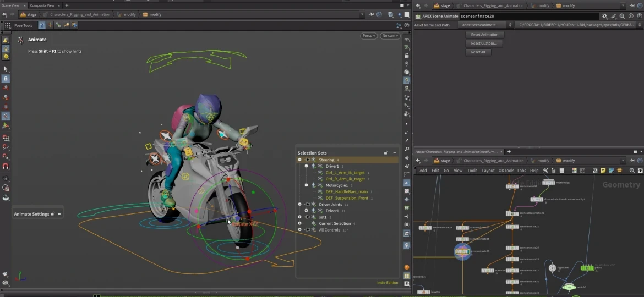Go back in scene view path history
This screenshot has height=297, width=644.
tap(4, 15)
